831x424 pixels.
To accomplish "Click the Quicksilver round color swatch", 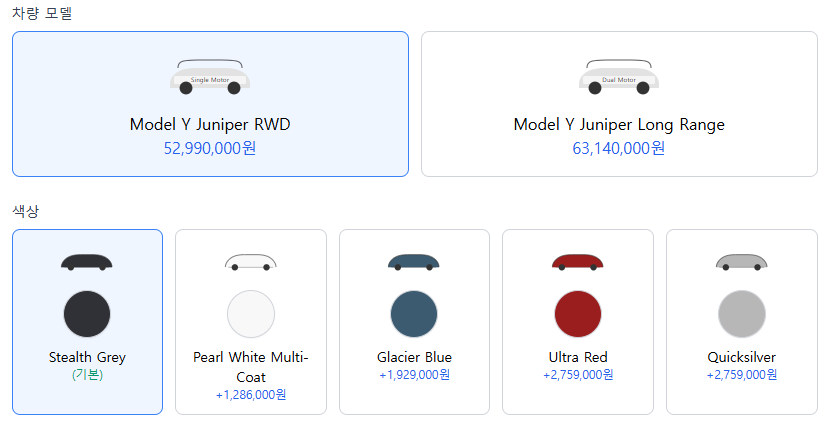I will 741,314.
